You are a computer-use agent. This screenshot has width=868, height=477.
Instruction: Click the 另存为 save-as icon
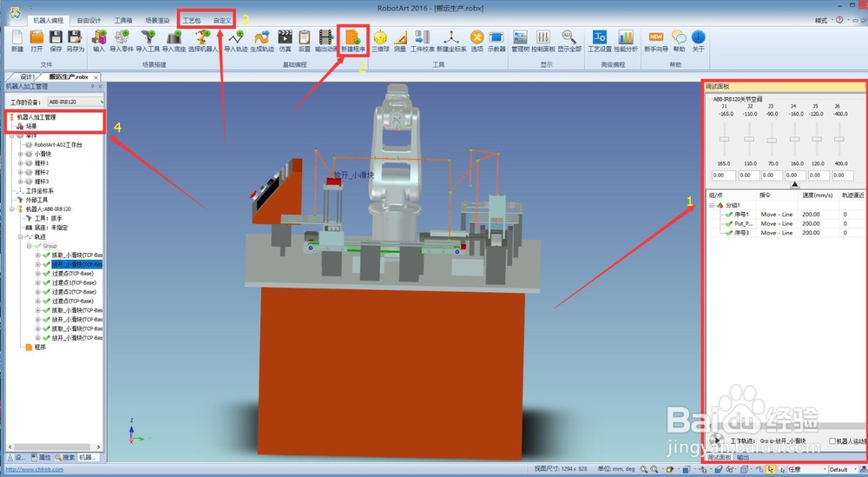tap(75, 41)
